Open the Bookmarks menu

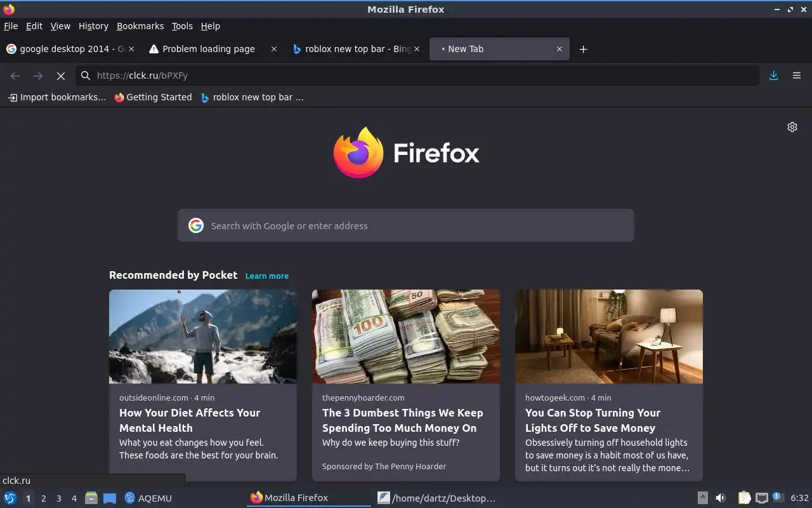(140, 26)
